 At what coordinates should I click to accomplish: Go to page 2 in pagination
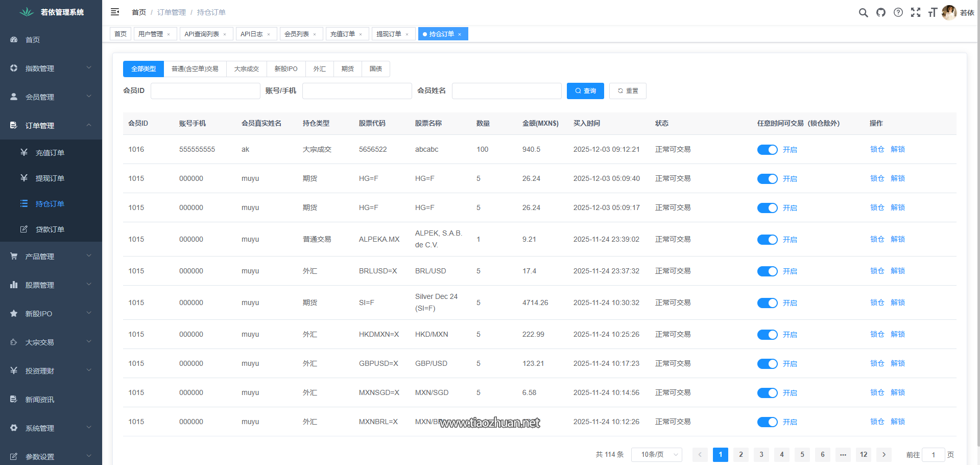[740, 455]
